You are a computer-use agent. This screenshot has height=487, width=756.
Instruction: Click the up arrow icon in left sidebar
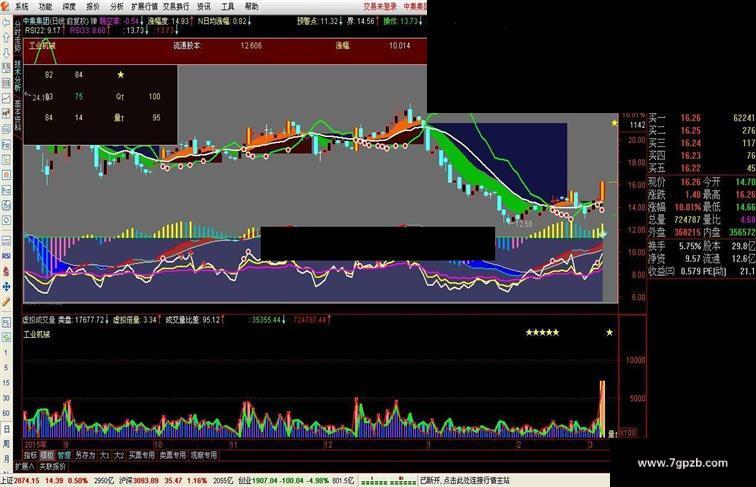(6, 38)
